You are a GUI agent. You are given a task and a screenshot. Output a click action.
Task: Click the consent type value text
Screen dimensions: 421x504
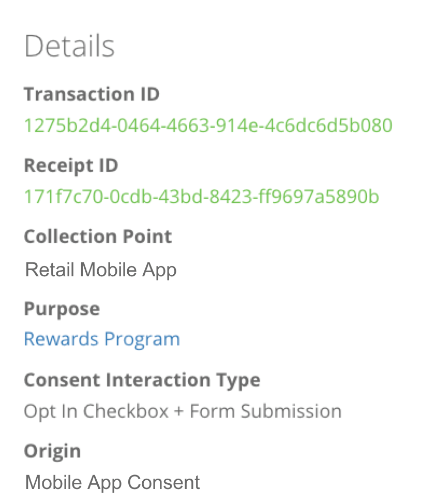183,411
